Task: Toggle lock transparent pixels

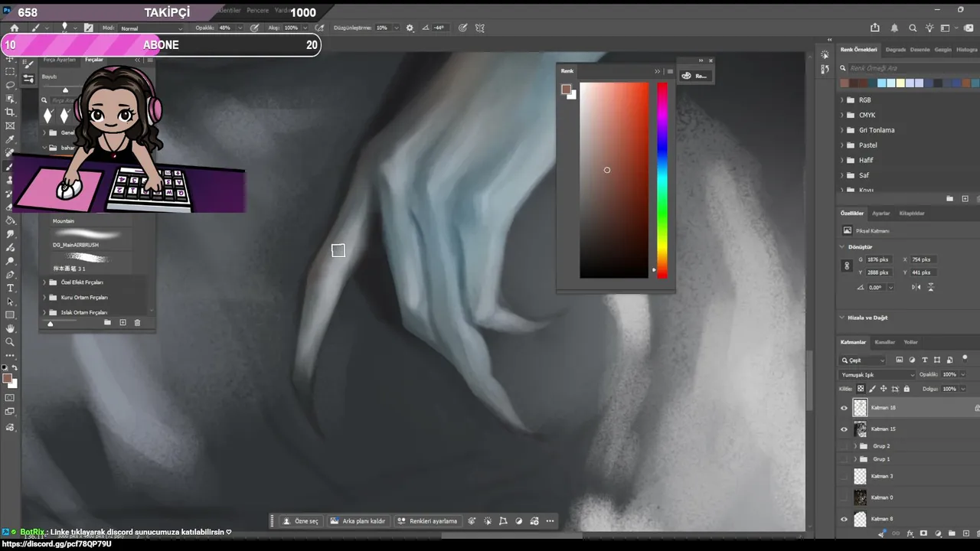Action: tap(861, 389)
